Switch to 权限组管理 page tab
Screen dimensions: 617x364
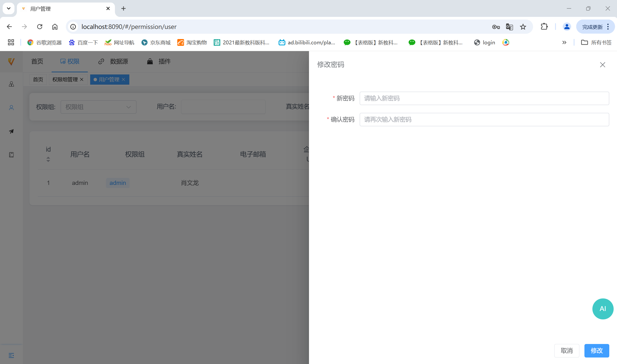tap(65, 80)
